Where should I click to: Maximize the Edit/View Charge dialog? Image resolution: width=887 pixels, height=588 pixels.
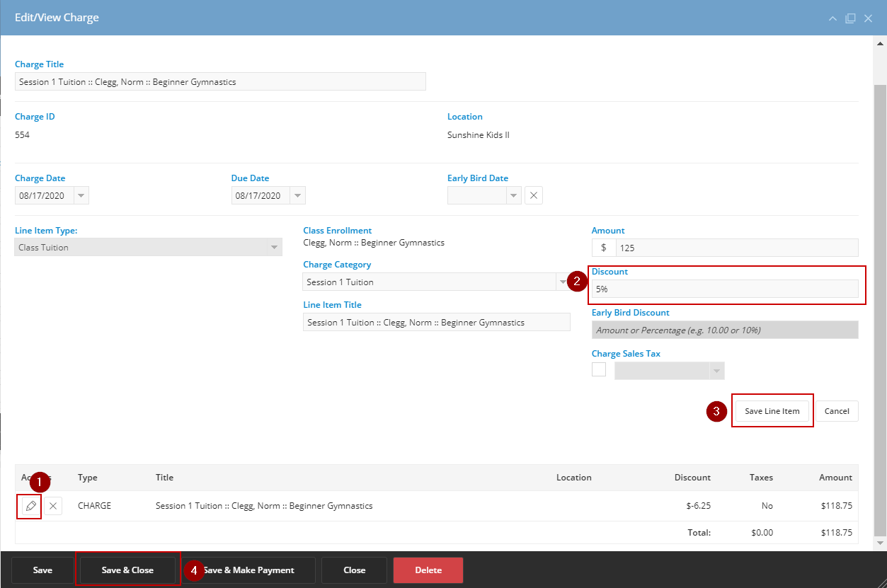tap(850, 18)
